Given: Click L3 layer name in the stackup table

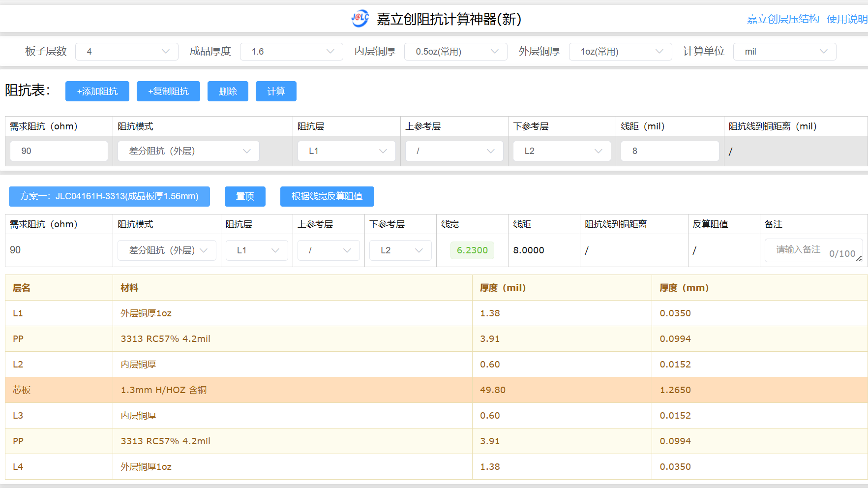Looking at the screenshot, I should click(18, 416).
